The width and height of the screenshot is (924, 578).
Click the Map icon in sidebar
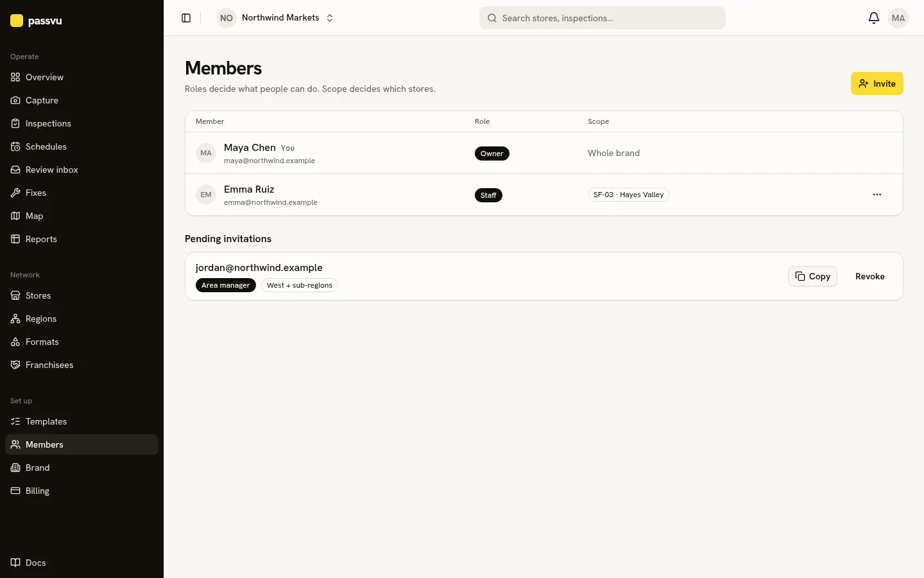tap(15, 216)
